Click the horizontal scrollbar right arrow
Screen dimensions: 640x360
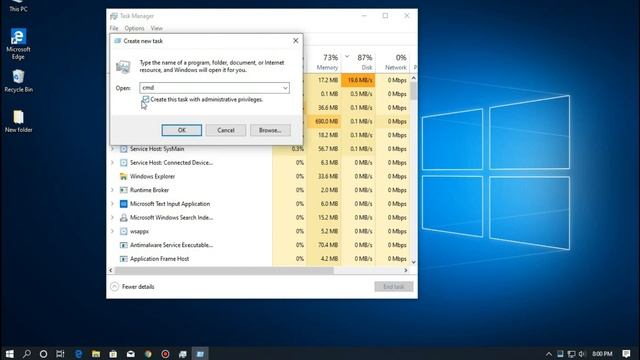(x=406, y=270)
